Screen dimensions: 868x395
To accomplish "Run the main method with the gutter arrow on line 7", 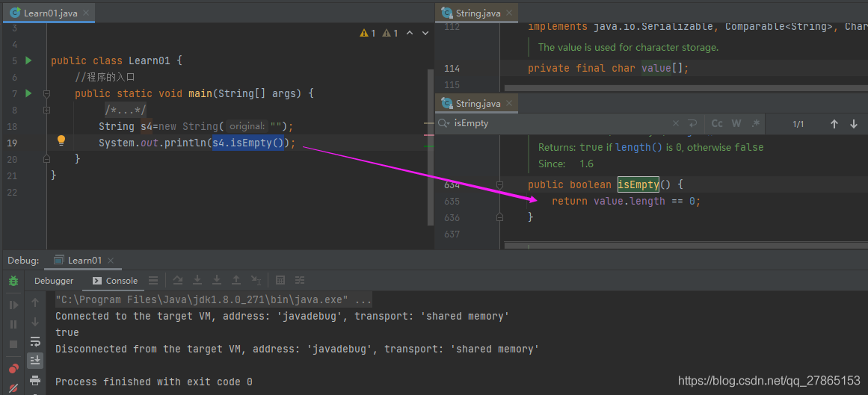I will tap(29, 93).
